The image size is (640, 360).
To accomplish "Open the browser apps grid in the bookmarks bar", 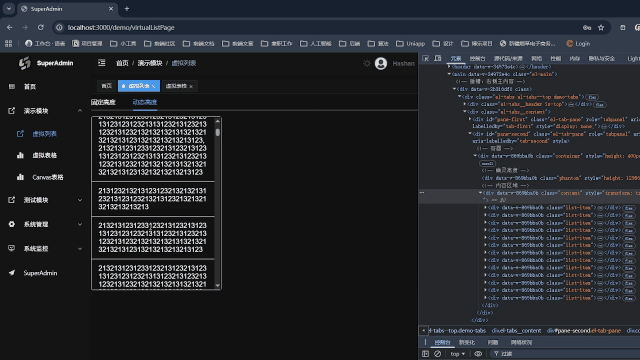I will tap(9, 43).
